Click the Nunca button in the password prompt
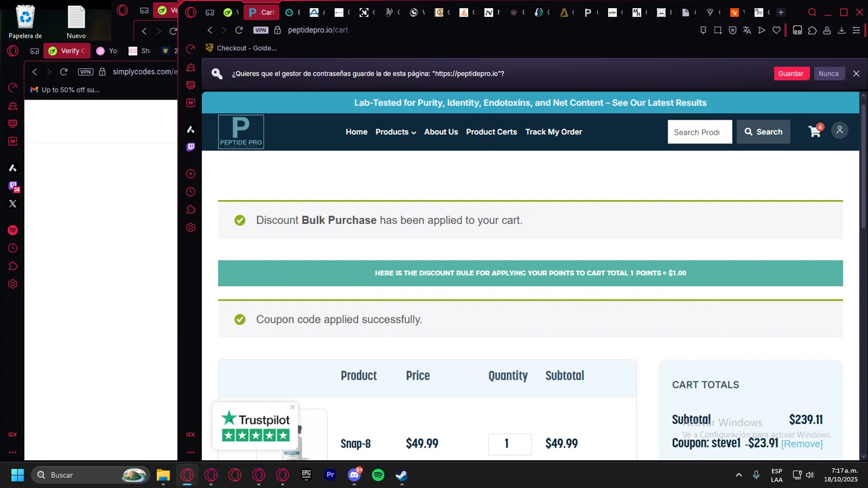This screenshot has height=488, width=868. 829,73
